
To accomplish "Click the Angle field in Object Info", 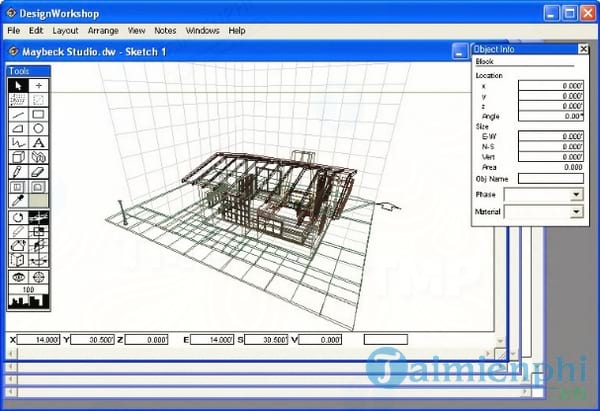I will point(550,117).
